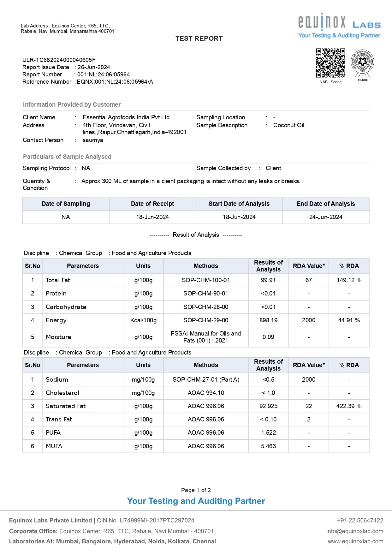
Task: Click the Page 1 of 2 indicator
Action: (196, 490)
